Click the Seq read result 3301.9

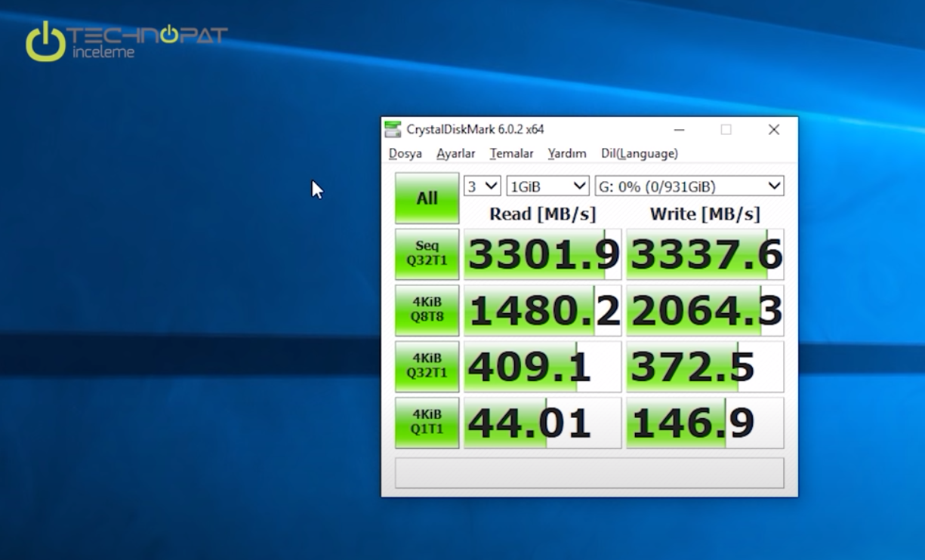click(542, 254)
